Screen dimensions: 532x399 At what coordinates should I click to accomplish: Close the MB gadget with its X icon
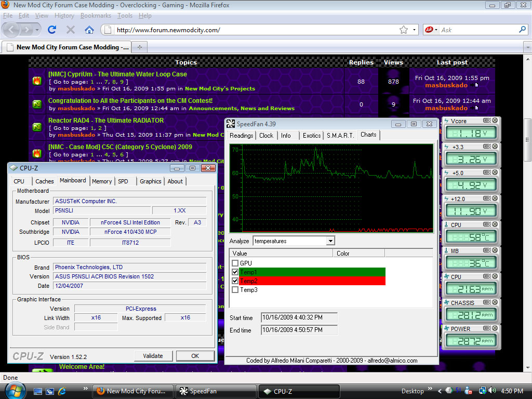click(495, 250)
